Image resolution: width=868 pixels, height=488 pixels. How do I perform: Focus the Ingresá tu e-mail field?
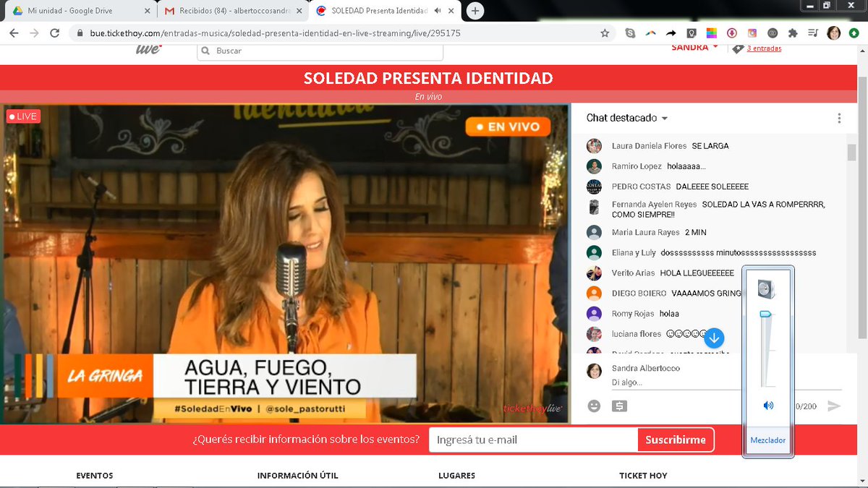533,440
